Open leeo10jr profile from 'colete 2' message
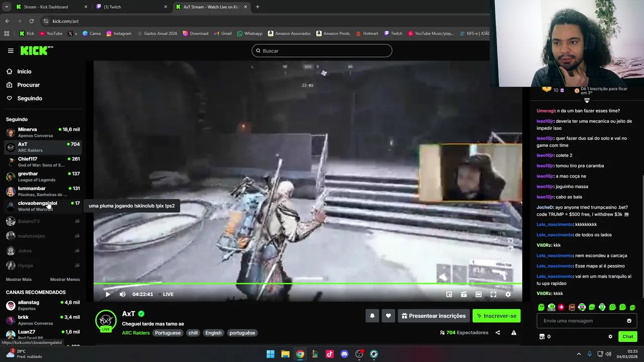Image resolution: width=644 pixels, height=362 pixels. 545,155
